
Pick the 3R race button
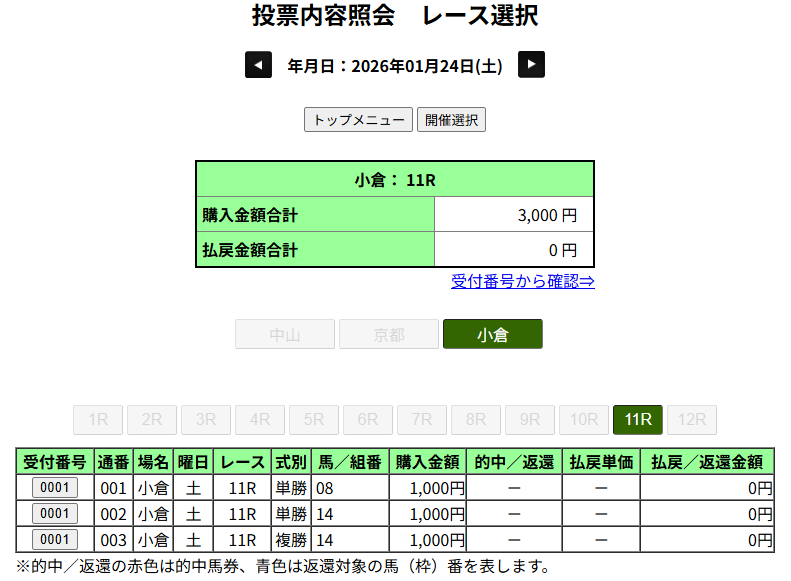tap(206, 420)
